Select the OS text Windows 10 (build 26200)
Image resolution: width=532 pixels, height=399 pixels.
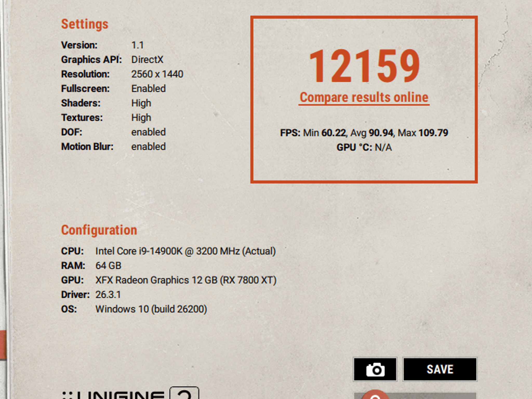151,309
